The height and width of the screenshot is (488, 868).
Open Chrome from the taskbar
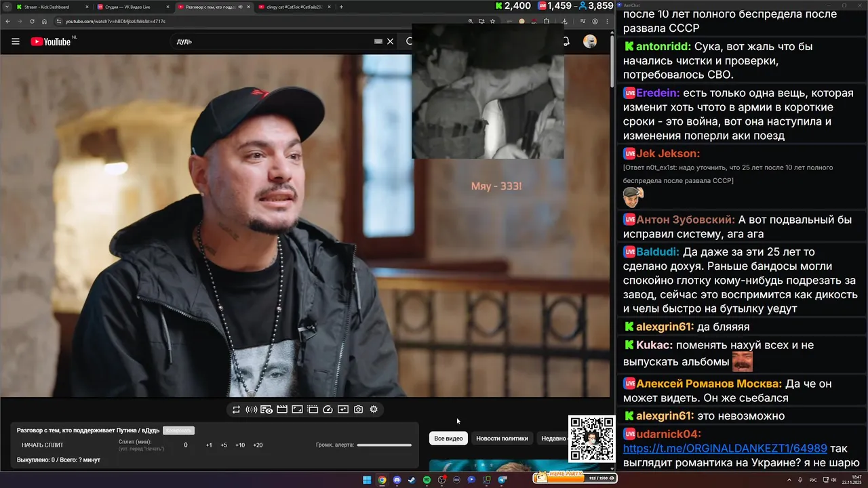[382, 480]
